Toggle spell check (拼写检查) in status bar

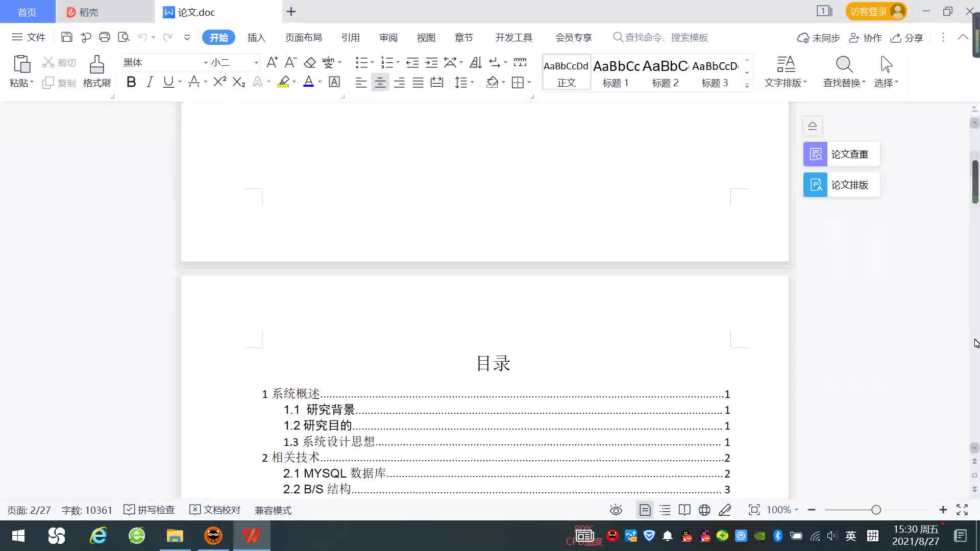(x=149, y=510)
